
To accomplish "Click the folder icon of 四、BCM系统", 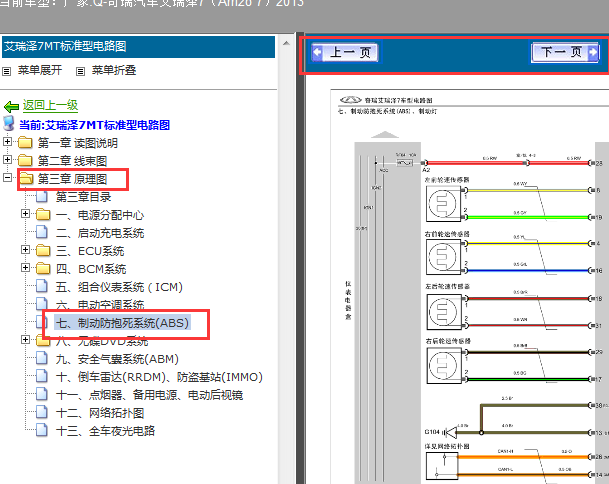I will click(43, 268).
